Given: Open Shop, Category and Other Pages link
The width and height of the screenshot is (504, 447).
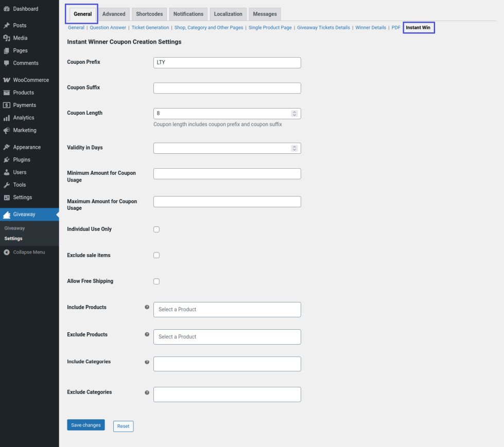Looking at the screenshot, I should coord(209,28).
